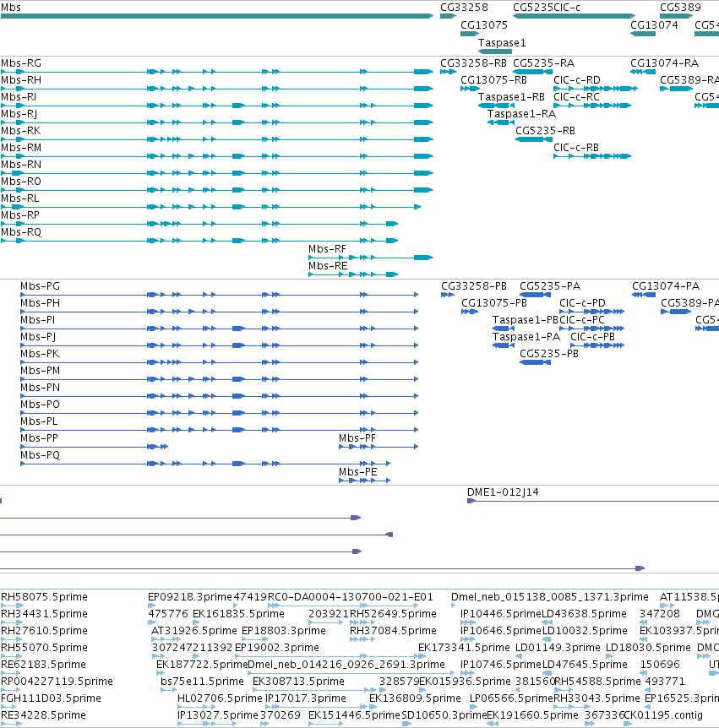Select transcript Mbs-RJ label

[x=19, y=114]
